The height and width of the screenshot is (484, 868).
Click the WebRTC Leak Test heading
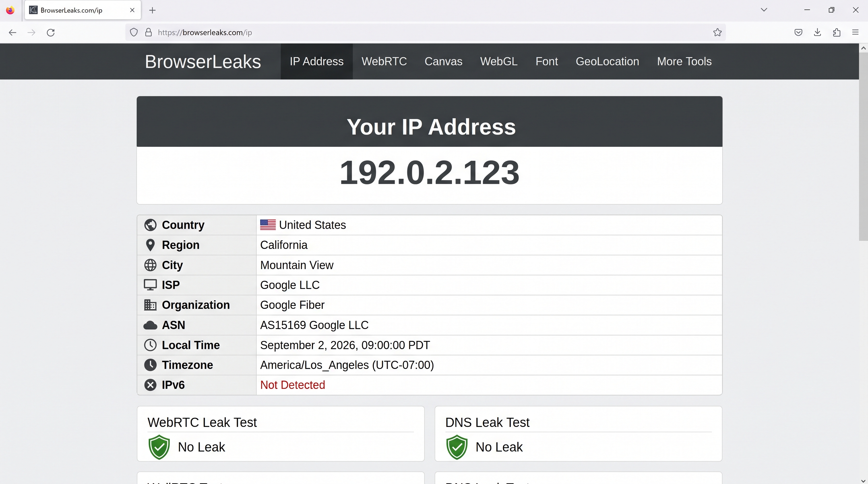click(202, 423)
